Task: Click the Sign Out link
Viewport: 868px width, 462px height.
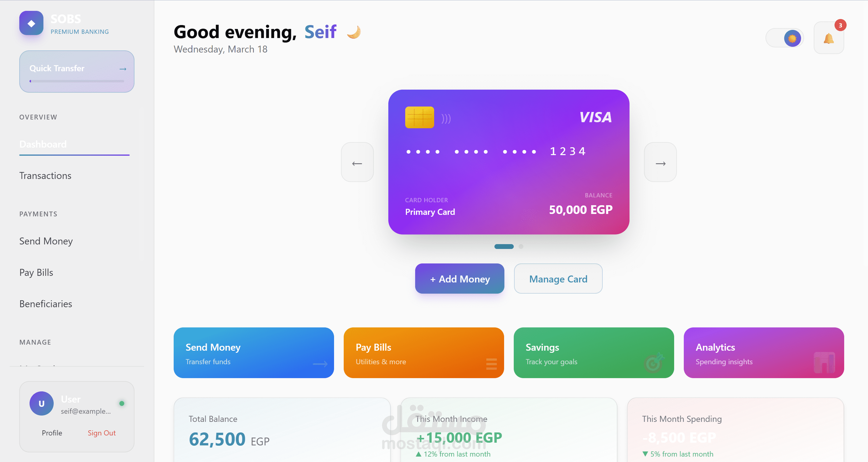Action: [101, 433]
